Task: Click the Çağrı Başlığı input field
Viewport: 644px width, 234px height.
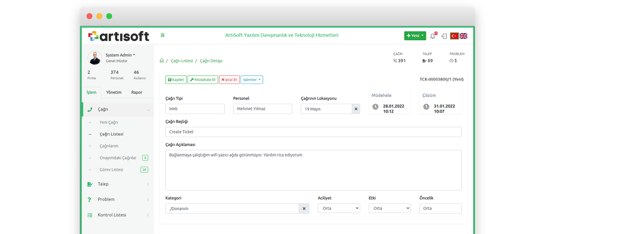Action: click(x=313, y=132)
